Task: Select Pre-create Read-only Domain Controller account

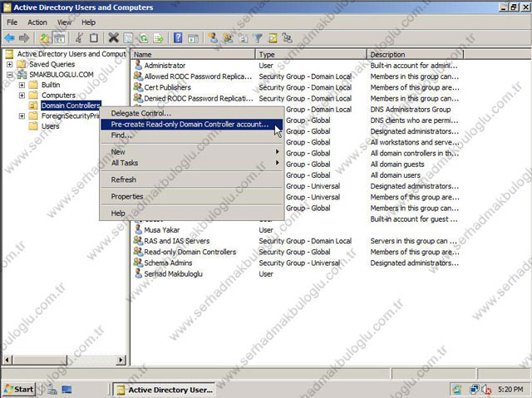Action: coord(192,124)
